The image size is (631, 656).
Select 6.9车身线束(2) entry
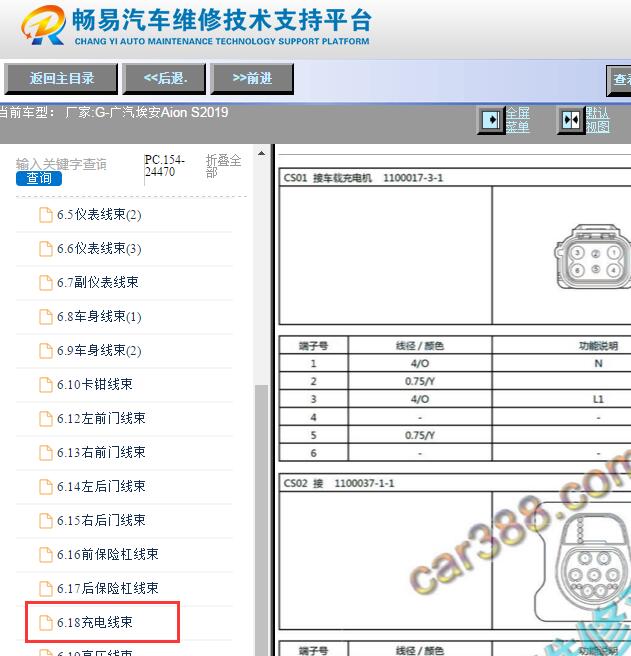point(99,351)
